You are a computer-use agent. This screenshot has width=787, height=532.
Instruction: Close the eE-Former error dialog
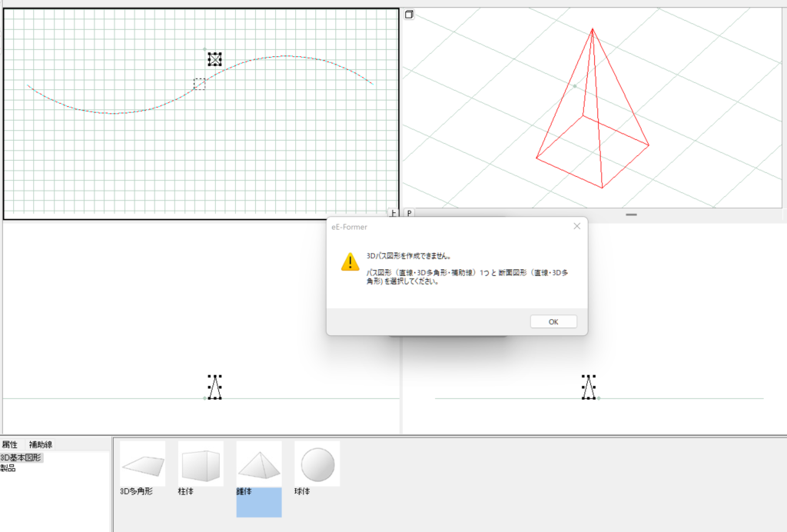576,226
